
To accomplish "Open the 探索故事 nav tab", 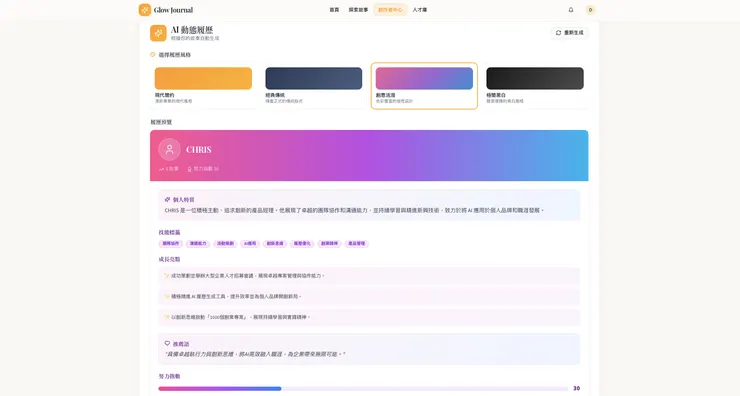I will point(358,10).
